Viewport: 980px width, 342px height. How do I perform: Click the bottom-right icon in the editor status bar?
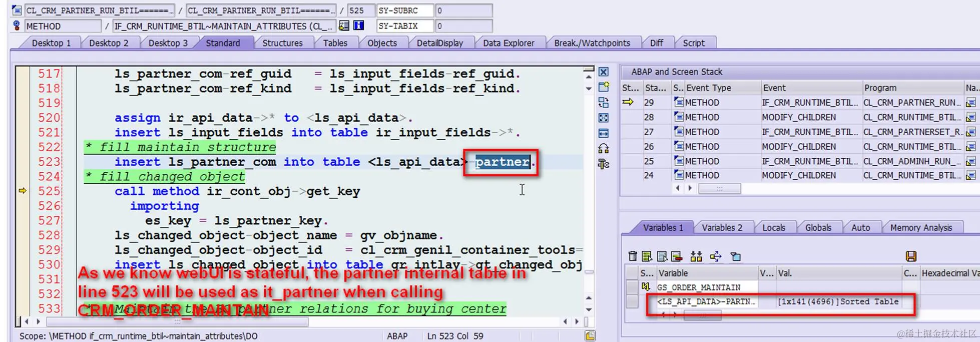click(x=590, y=335)
